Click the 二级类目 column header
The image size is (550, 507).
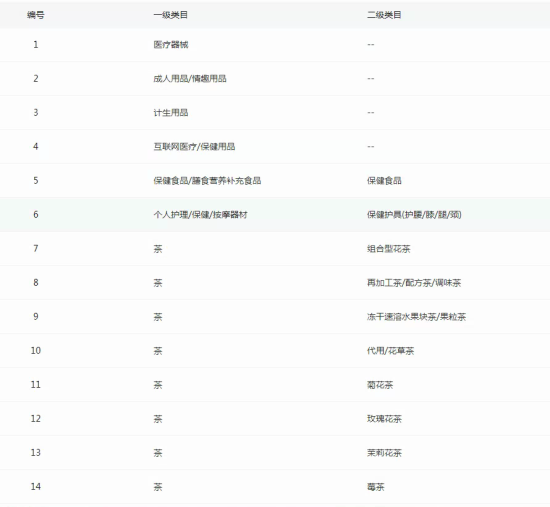384,15
